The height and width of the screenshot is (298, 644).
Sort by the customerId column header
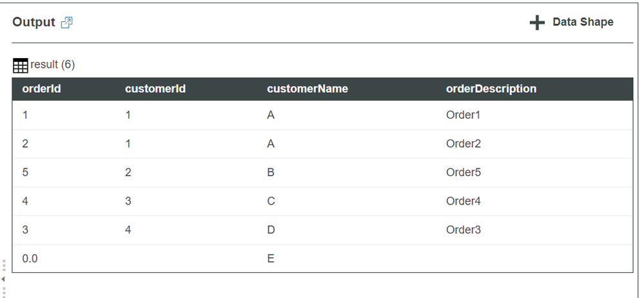155,88
